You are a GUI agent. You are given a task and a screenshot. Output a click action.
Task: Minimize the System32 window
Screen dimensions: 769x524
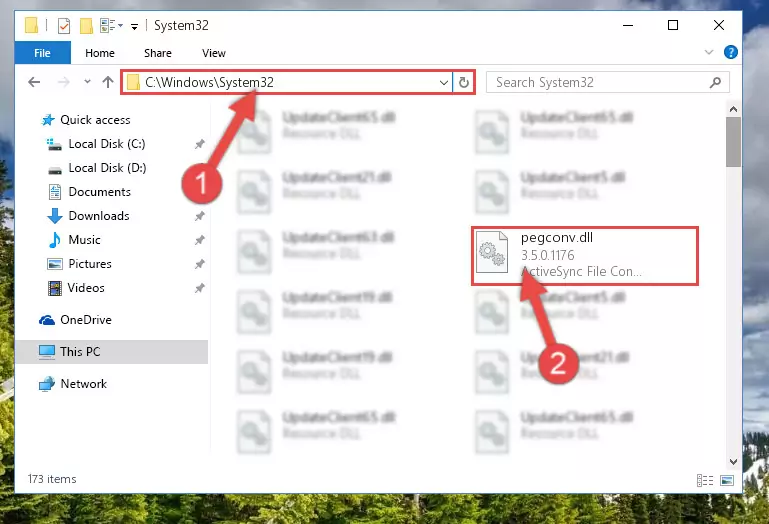628,25
